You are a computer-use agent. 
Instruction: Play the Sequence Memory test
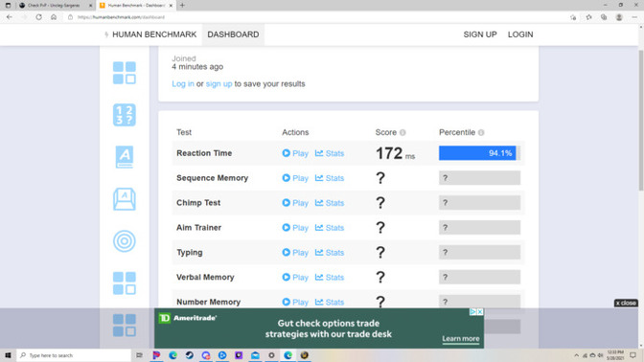pyautogui.click(x=295, y=178)
